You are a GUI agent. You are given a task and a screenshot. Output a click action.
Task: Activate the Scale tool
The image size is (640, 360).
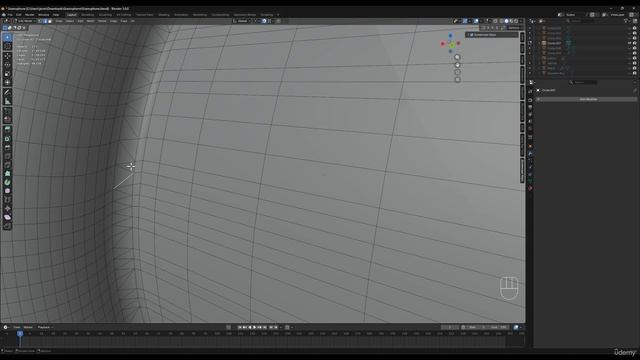[7, 73]
